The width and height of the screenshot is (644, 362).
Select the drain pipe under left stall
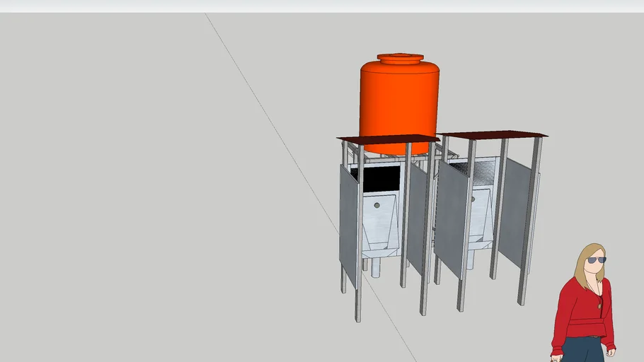[375, 267]
